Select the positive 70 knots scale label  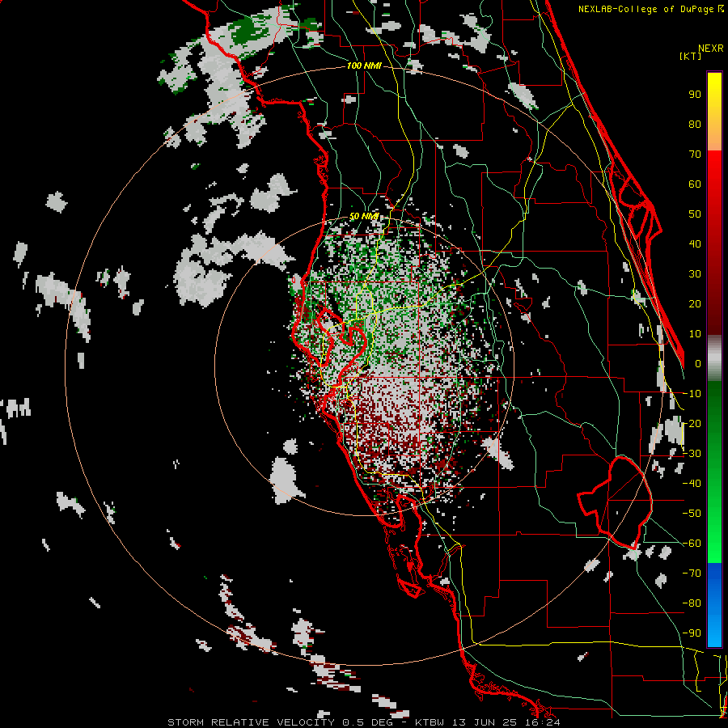(x=695, y=154)
